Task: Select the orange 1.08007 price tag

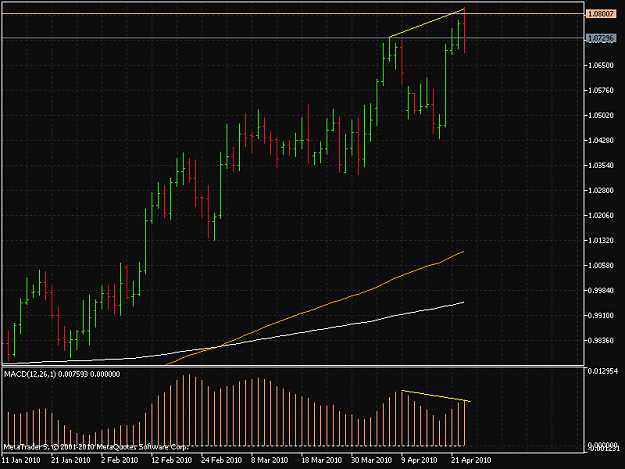Action: (601, 14)
